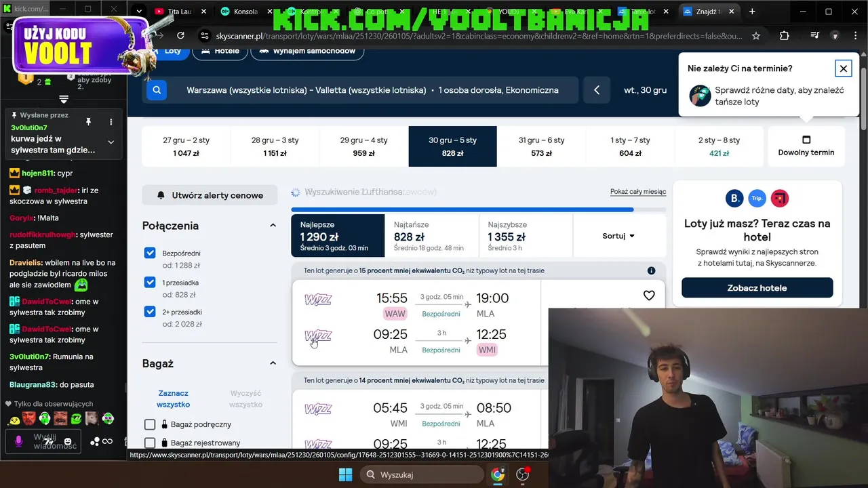Click the pin icon on the pinned message
The height and width of the screenshot is (488, 868).
(88, 122)
